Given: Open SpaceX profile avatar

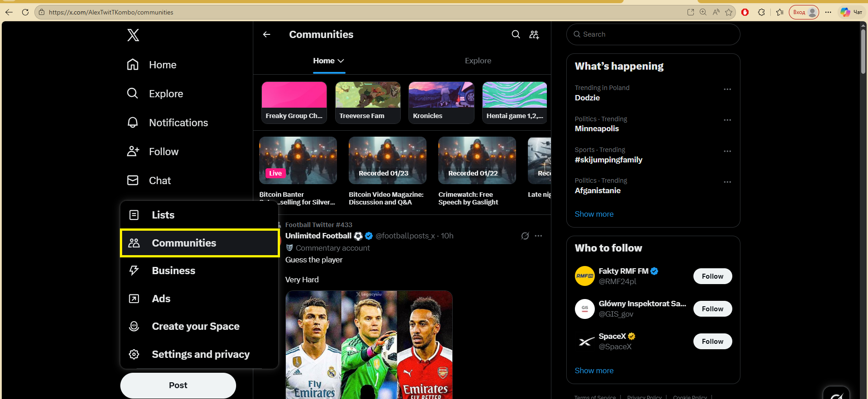Looking at the screenshot, I should (584, 342).
